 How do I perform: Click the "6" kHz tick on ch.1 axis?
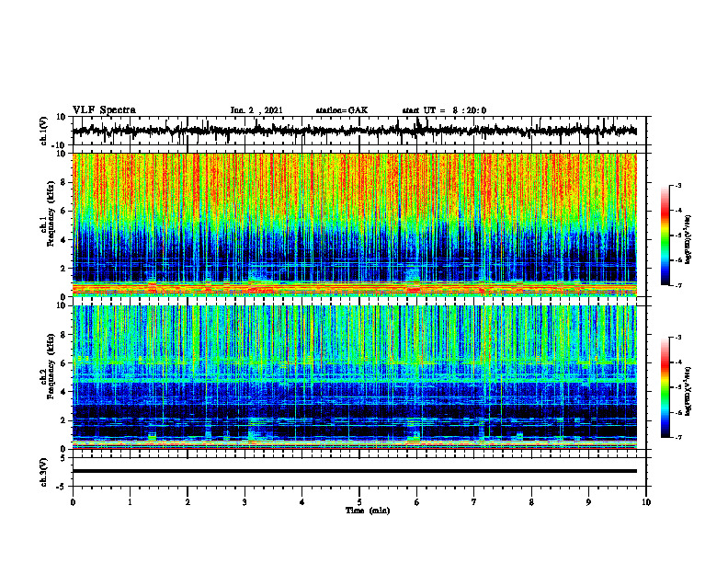click(63, 211)
